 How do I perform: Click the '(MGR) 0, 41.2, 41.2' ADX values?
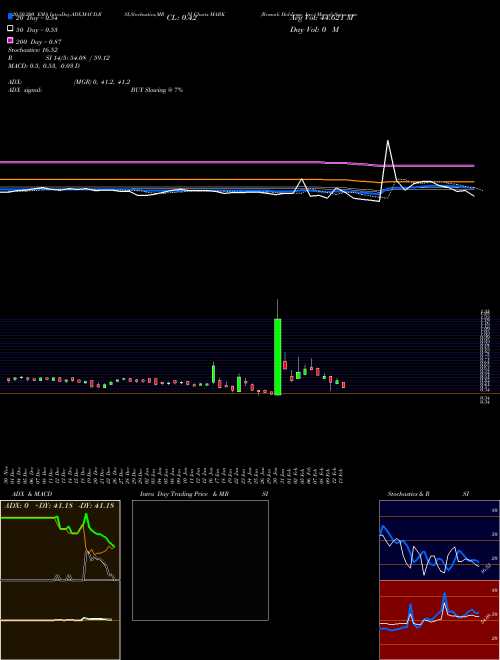102,82
